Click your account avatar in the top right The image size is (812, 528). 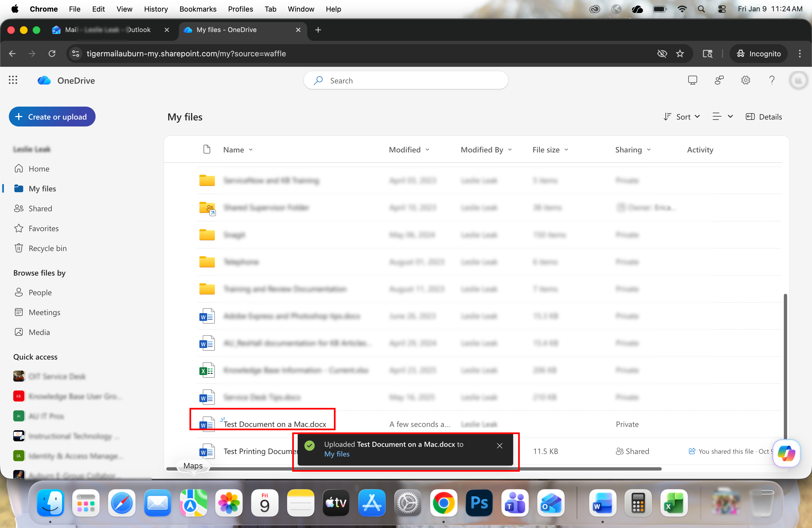[x=799, y=80]
